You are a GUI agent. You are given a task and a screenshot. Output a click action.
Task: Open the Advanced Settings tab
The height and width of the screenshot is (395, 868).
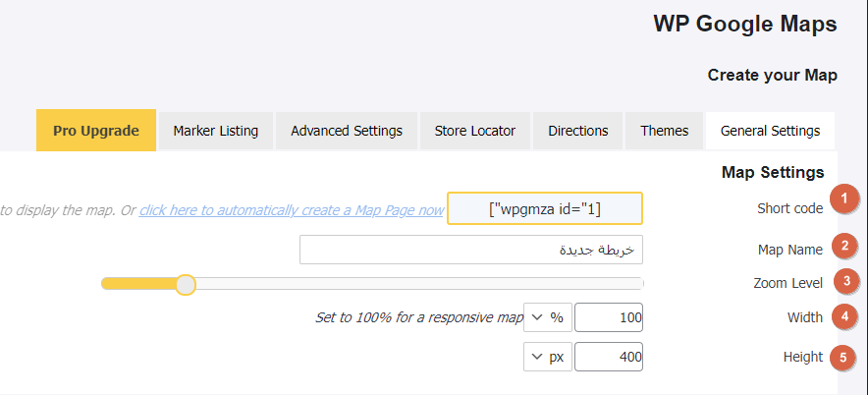pos(346,131)
